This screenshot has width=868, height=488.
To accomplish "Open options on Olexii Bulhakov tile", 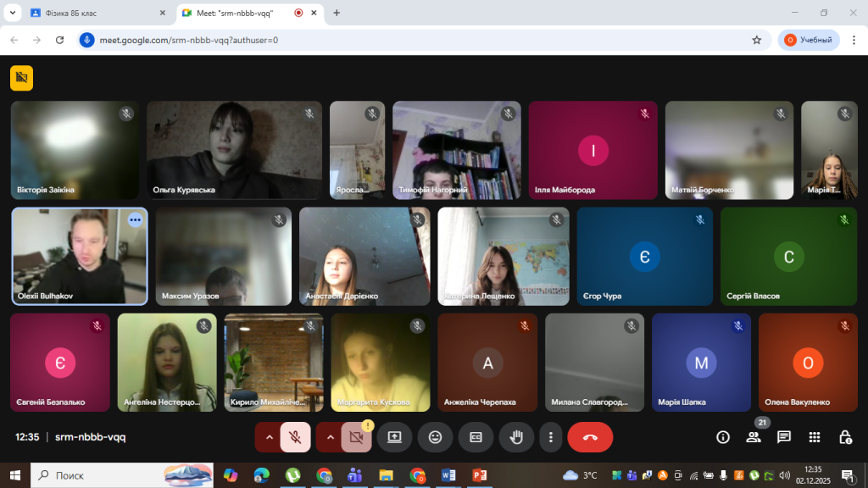I will click(135, 219).
